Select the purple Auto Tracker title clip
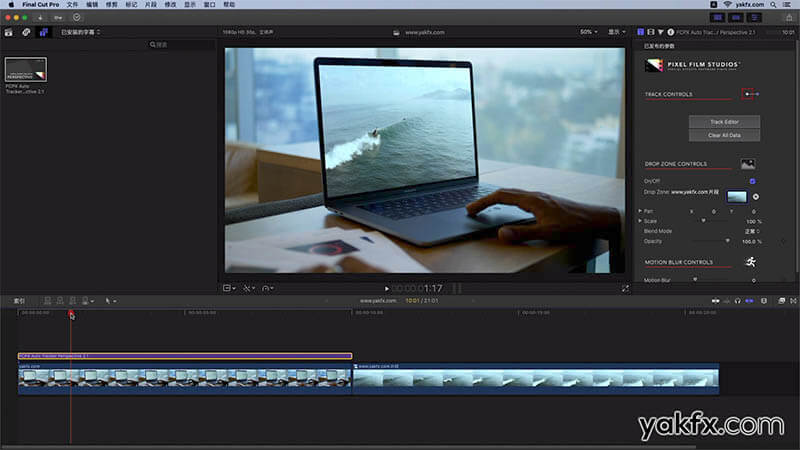 pyautogui.click(x=185, y=356)
